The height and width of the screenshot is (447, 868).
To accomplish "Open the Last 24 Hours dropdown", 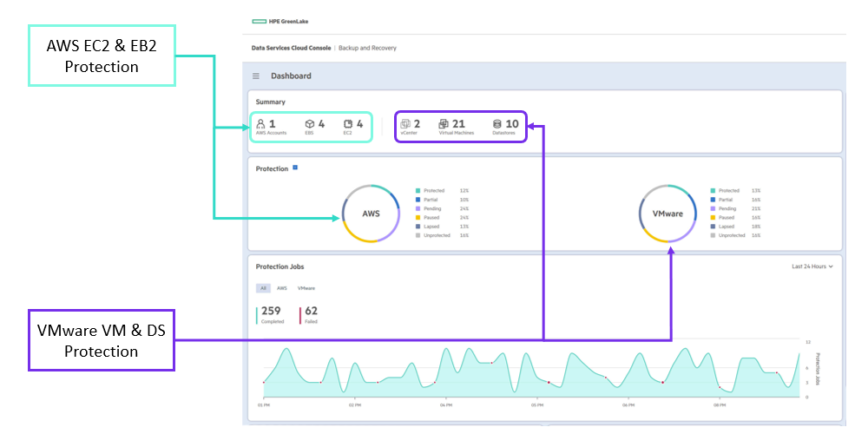I will click(x=812, y=266).
